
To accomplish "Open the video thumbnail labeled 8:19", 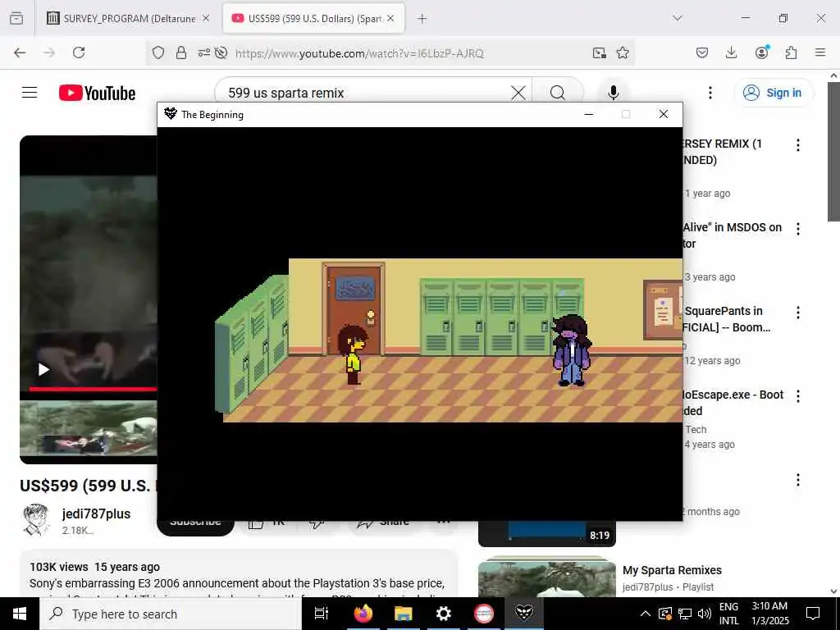I will click(547, 533).
